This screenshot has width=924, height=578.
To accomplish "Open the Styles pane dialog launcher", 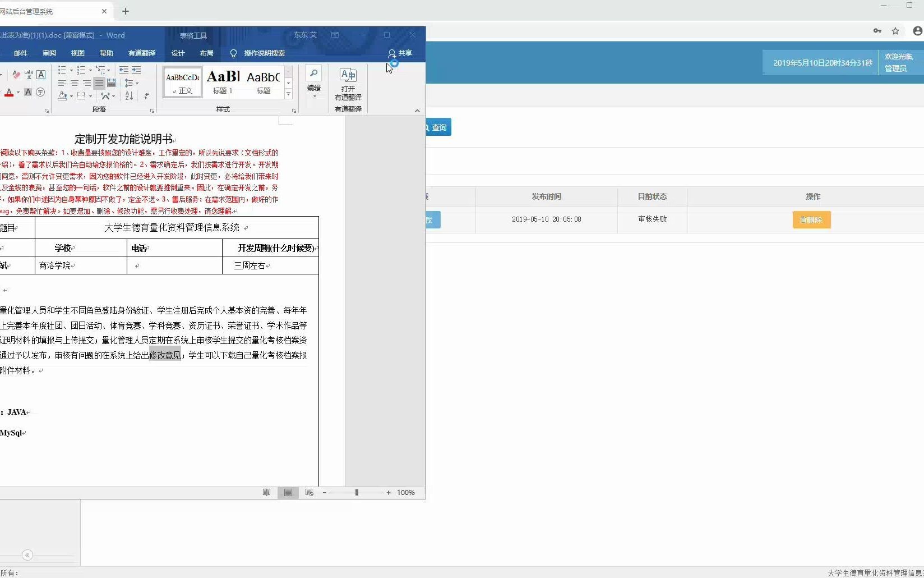I will point(294,111).
